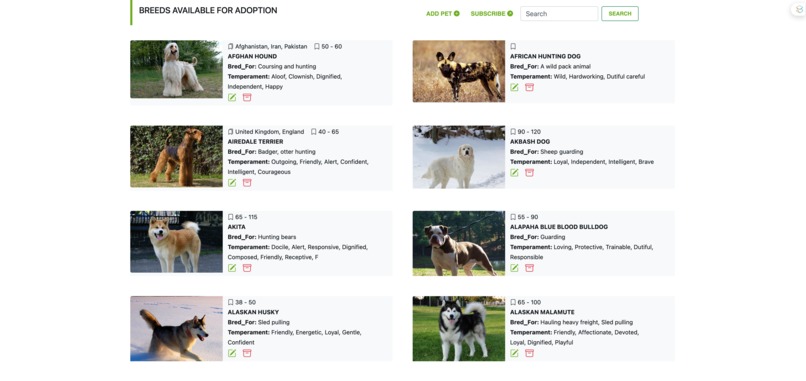The width and height of the screenshot is (806, 381).
Task: Click the bookmark icon above African Hunting Dog
Action: 513,46
